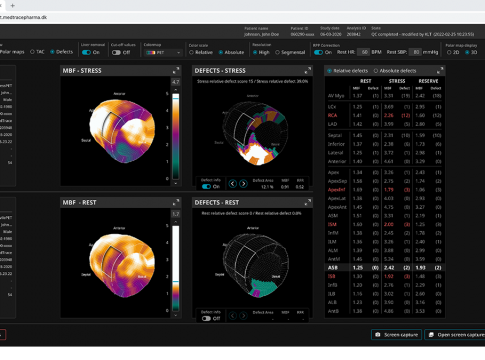Show next defect in stress panel
Image resolution: width=485 pixels, height=360 pixels.
click(x=243, y=183)
